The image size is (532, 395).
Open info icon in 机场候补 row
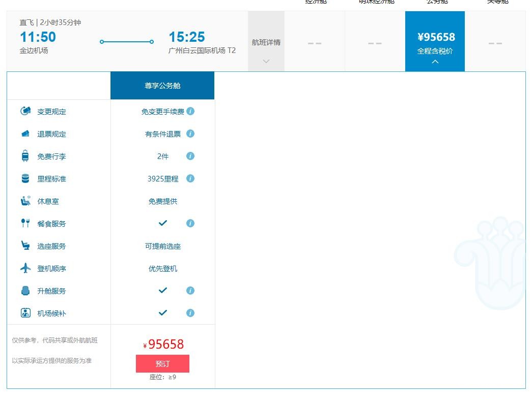pyautogui.click(x=190, y=313)
